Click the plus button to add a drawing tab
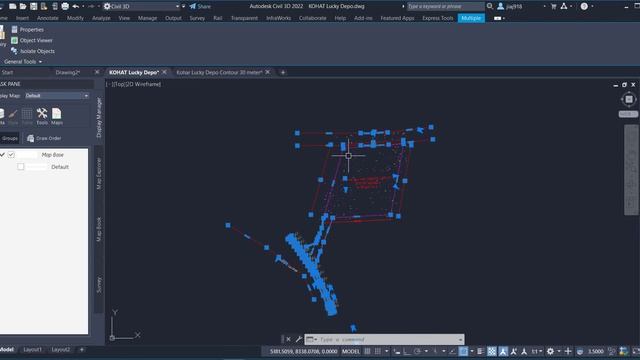The height and width of the screenshot is (360, 640). (x=283, y=72)
